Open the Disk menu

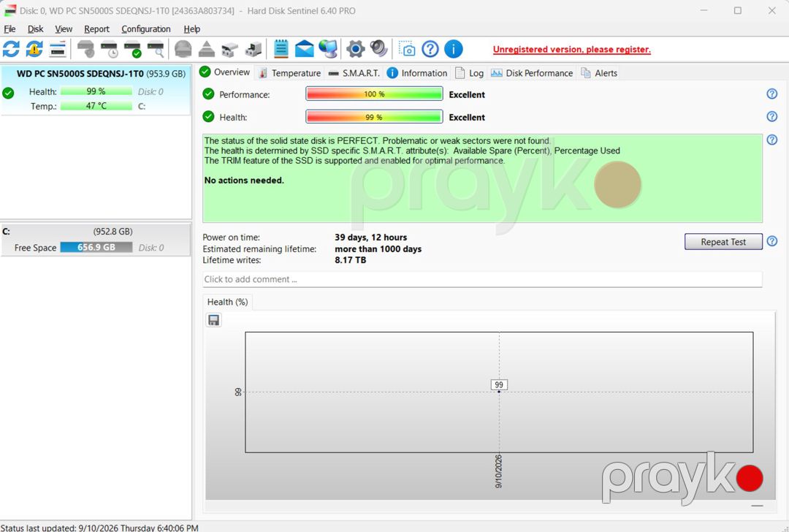point(35,29)
